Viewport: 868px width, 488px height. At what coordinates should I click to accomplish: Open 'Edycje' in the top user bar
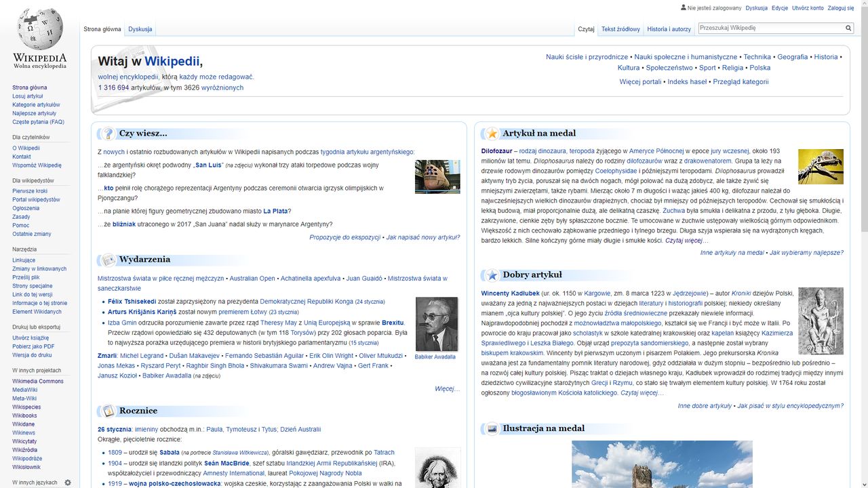(x=780, y=8)
